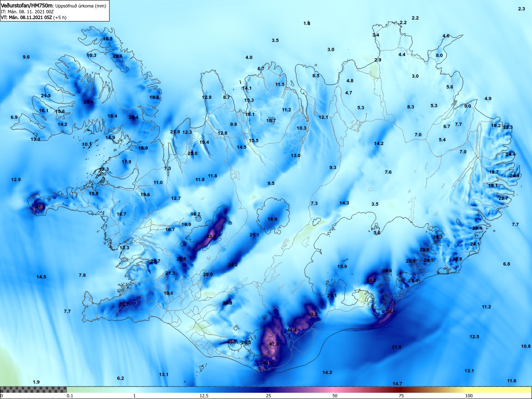The image size is (532, 399).
Task: Click the 4.9 value over the sea
Action: click(488, 99)
